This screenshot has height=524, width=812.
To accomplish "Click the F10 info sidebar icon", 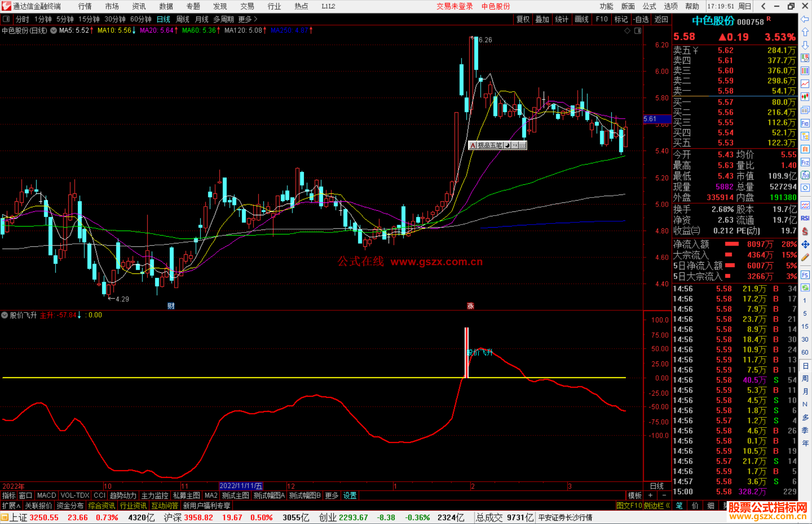I will (x=805, y=123).
